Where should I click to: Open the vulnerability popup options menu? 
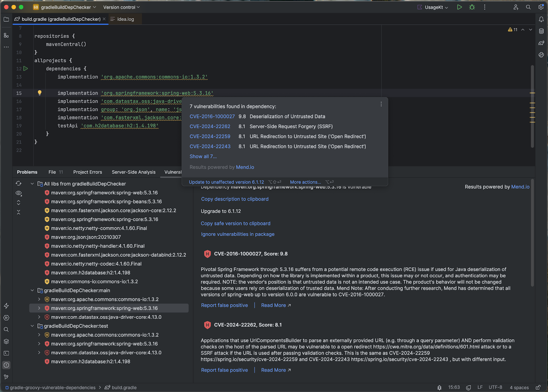point(381,104)
